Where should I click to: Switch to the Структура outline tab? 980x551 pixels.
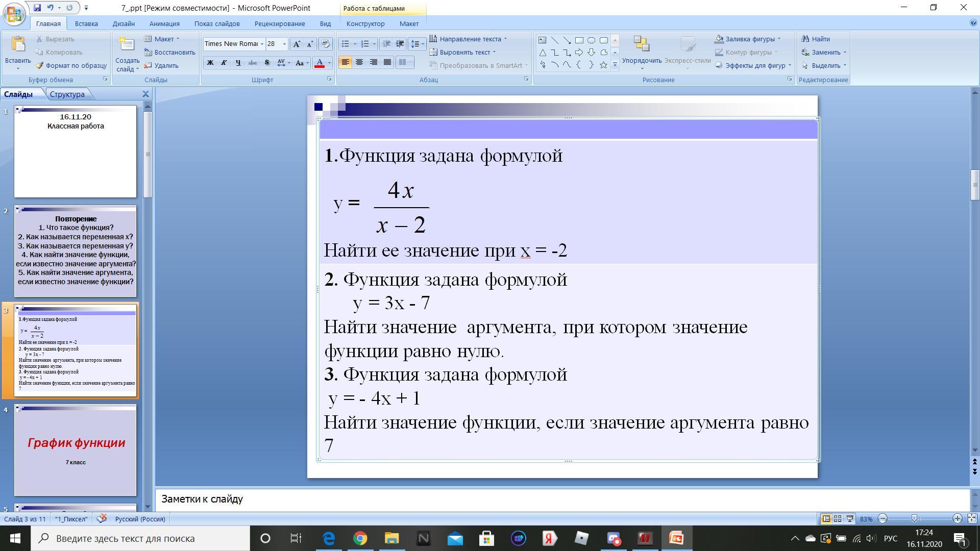(67, 94)
